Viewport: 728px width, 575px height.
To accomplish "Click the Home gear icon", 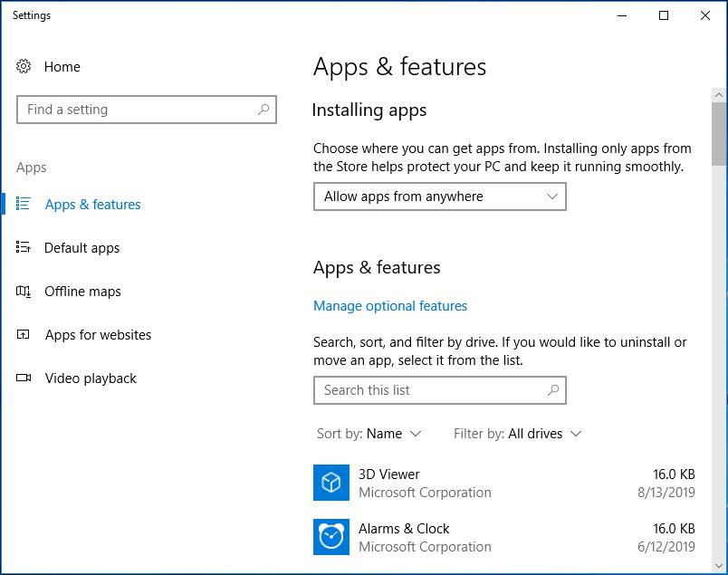I will (x=24, y=67).
